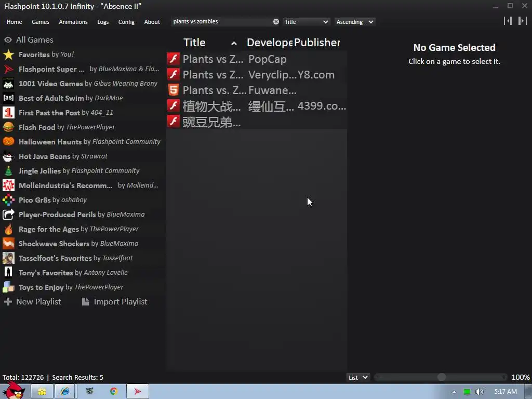Click the volume speaker tray icon
Screen dimensions: 532x399
tap(479, 392)
